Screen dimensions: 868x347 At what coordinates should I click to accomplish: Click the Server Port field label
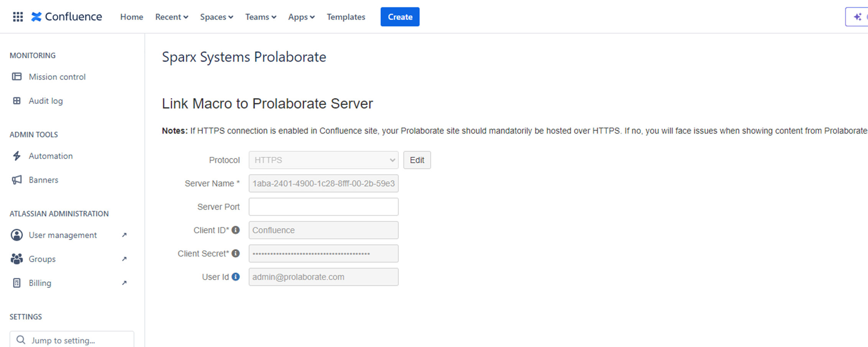[219, 207]
